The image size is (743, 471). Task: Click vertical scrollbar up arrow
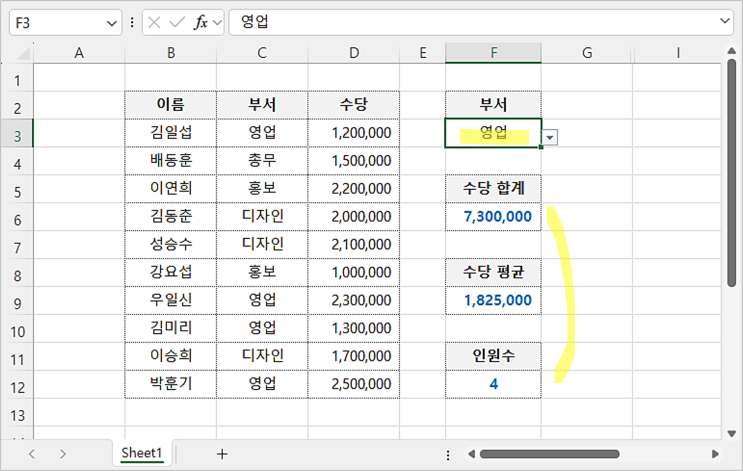[x=732, y=51]
